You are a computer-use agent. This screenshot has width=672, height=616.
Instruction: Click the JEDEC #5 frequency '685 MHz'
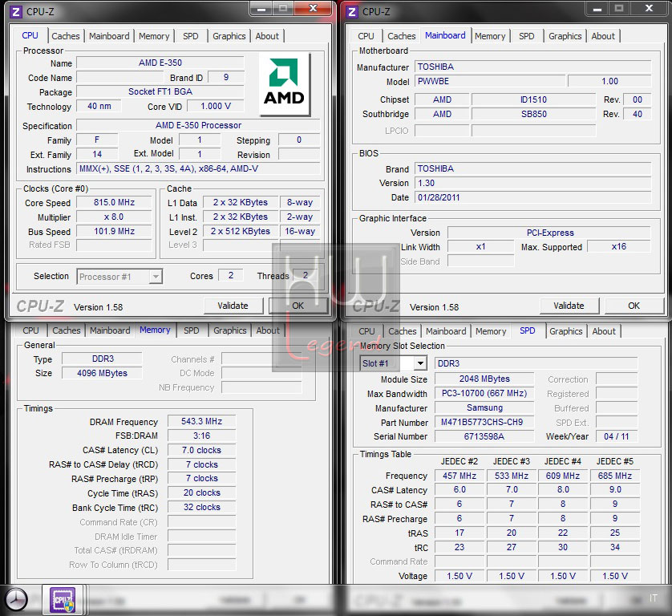[x=615, y=476]
